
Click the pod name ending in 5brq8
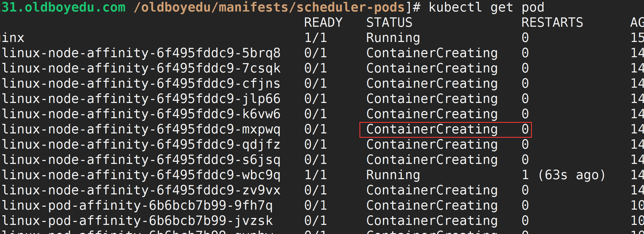coord(141,53)
